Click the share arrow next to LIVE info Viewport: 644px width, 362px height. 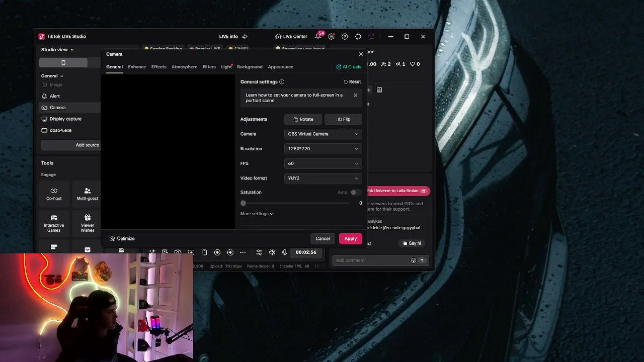tap(245, 36)
